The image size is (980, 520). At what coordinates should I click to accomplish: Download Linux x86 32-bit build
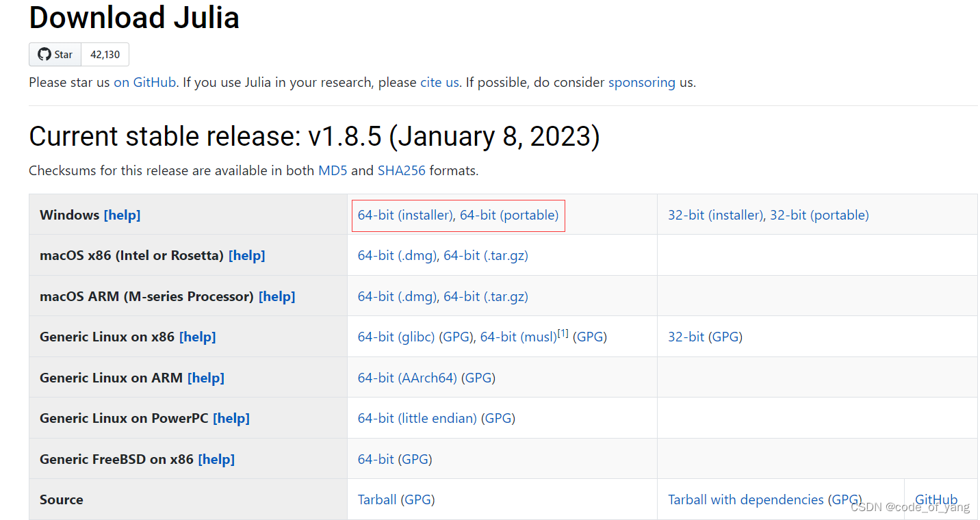tap(686, 337)
